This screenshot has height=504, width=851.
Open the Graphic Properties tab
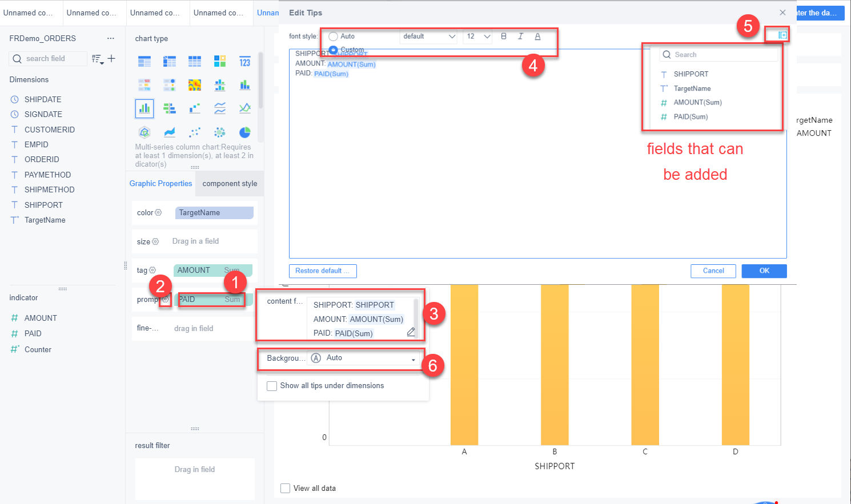coord(160,183)
